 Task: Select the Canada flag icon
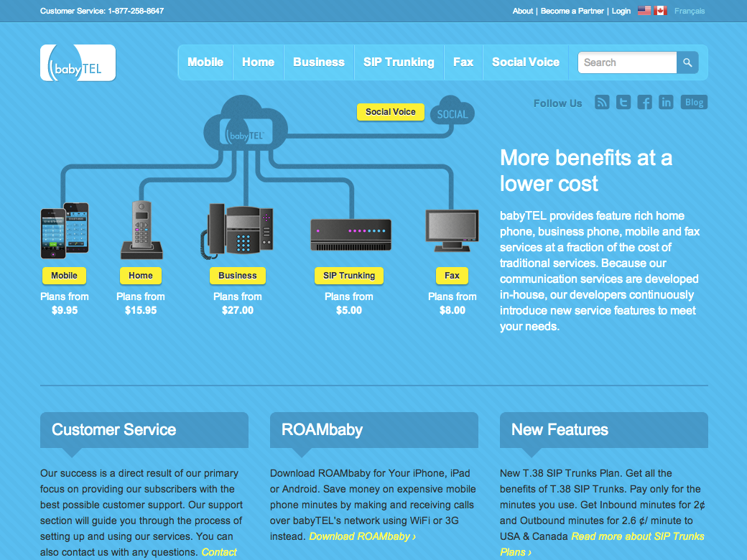660,11
